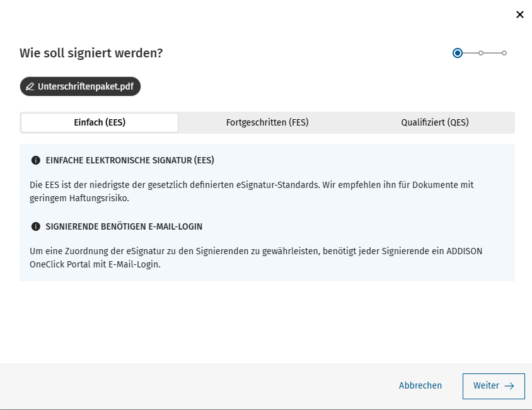
Task: Click the first step indicator circle
Action: (458, 53)
